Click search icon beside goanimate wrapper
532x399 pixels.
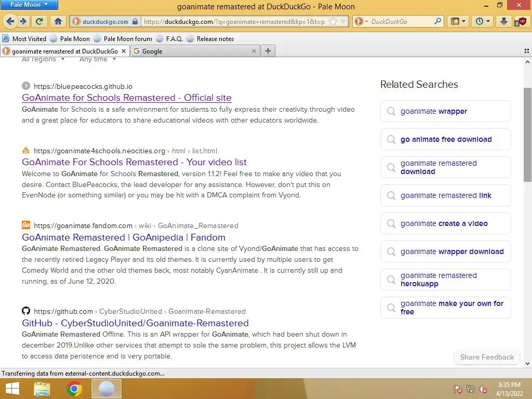tap(391, 111)
